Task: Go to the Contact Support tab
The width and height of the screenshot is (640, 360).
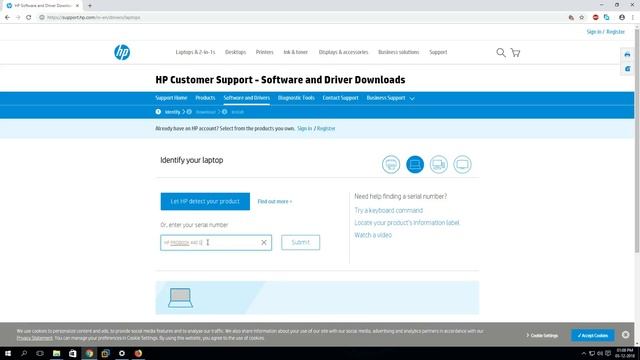Action: point(340,98)
